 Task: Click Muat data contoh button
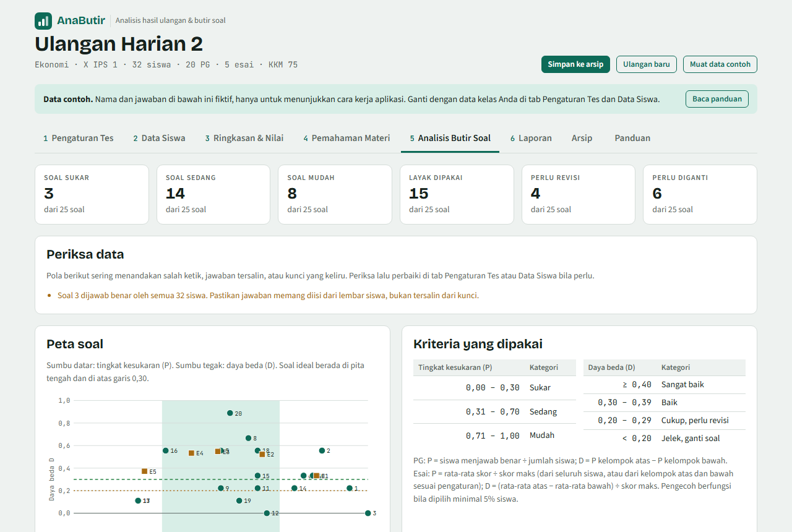[720, 64]
